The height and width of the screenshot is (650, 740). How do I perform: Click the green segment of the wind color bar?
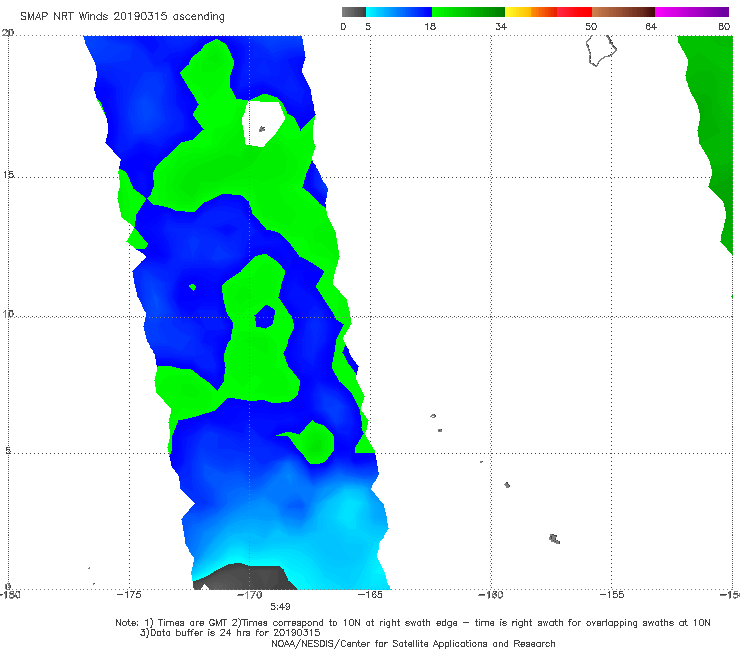pyautogui.click(x=468, y=12)
